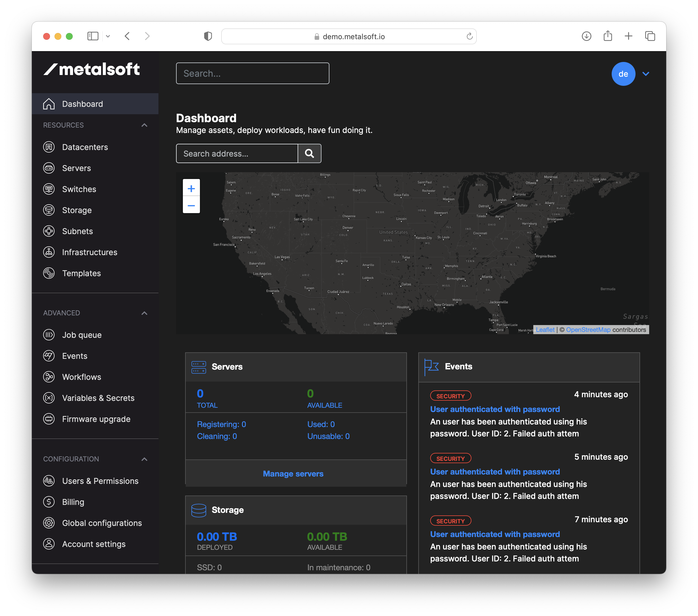Collapse the RESOURCES section
The height and width of the screenshot is (616, 698).
[x=145, y=125]
